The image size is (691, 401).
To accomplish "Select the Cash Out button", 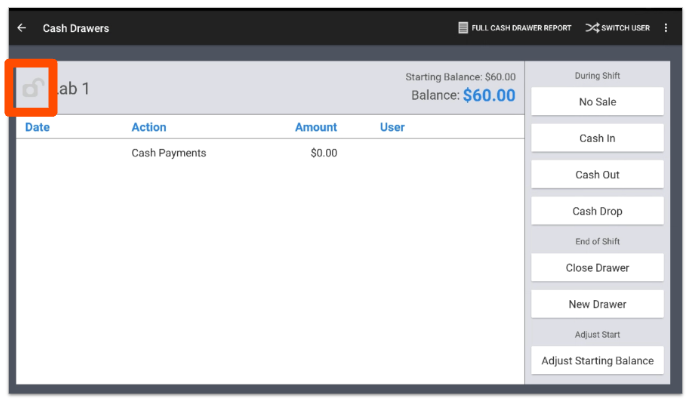I will pyautogui.click(x=597, y=175).
